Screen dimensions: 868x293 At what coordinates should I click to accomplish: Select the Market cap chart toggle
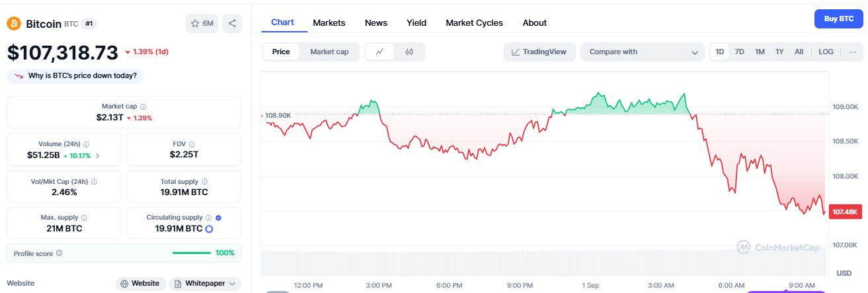pos(329,52)
